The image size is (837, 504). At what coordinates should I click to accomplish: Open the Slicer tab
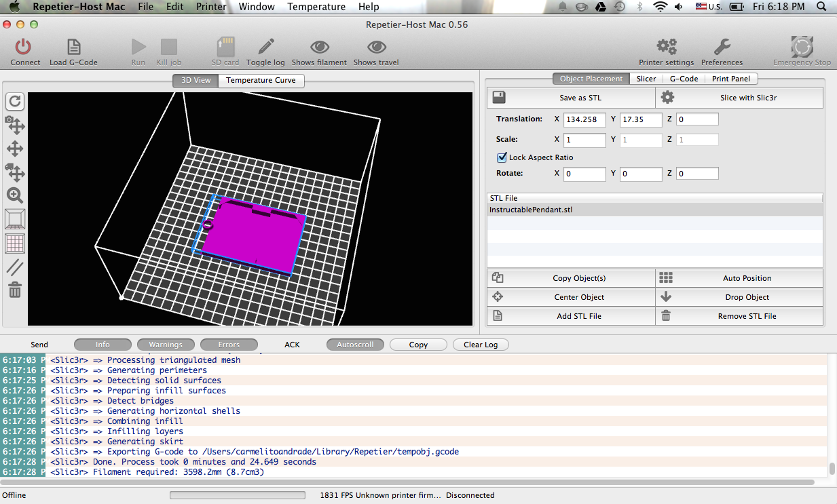point(646,79)
